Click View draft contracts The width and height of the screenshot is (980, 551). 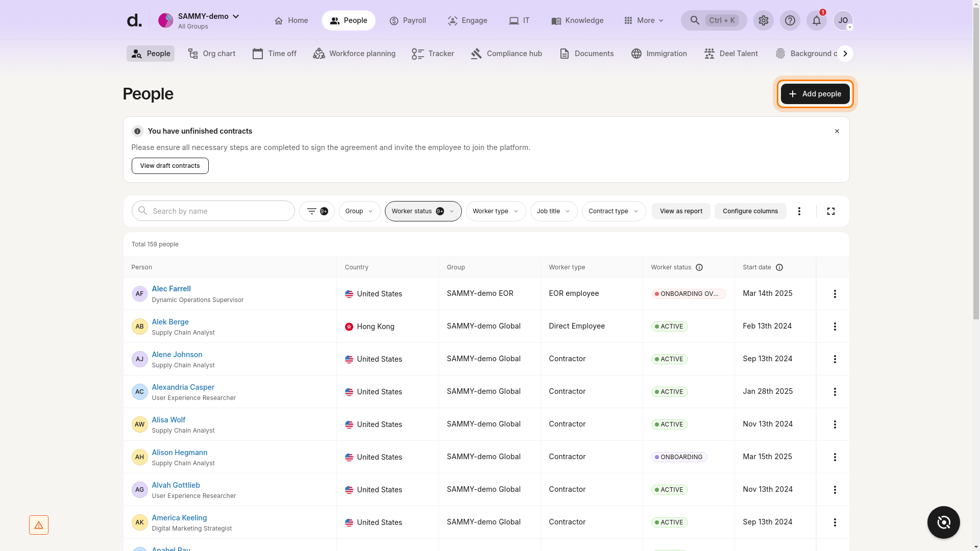point(169,165)
